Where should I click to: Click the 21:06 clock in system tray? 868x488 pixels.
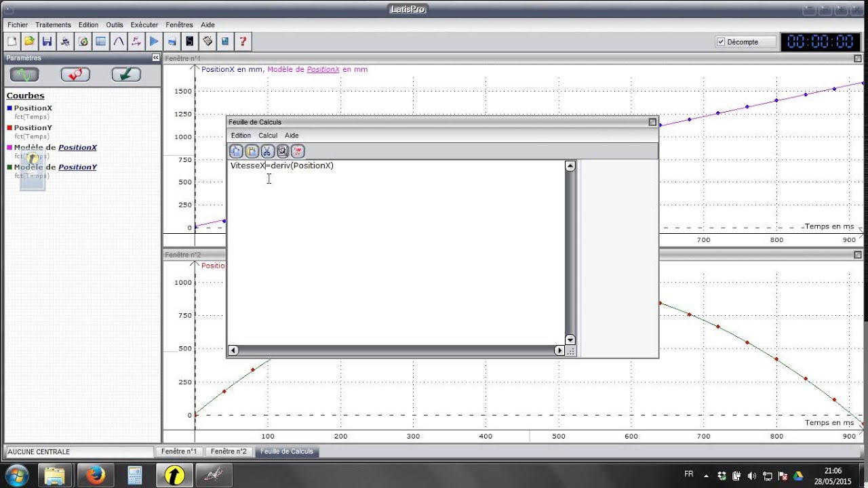click(x=833, y=470)
